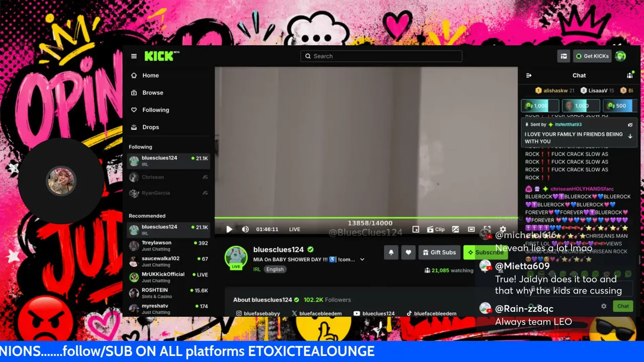Screen dimensions: 644x362
Task: Focus the Search field in Kick
Action: coord(381,56)
